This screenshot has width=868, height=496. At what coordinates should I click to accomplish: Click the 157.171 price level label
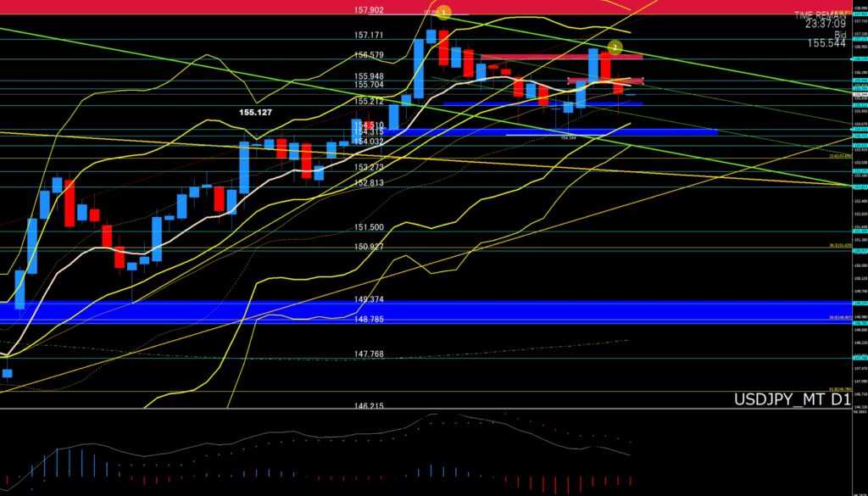point(369,36)
